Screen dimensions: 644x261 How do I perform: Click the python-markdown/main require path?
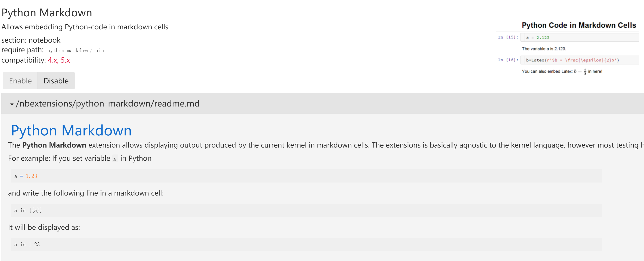(x=75, y=50)
